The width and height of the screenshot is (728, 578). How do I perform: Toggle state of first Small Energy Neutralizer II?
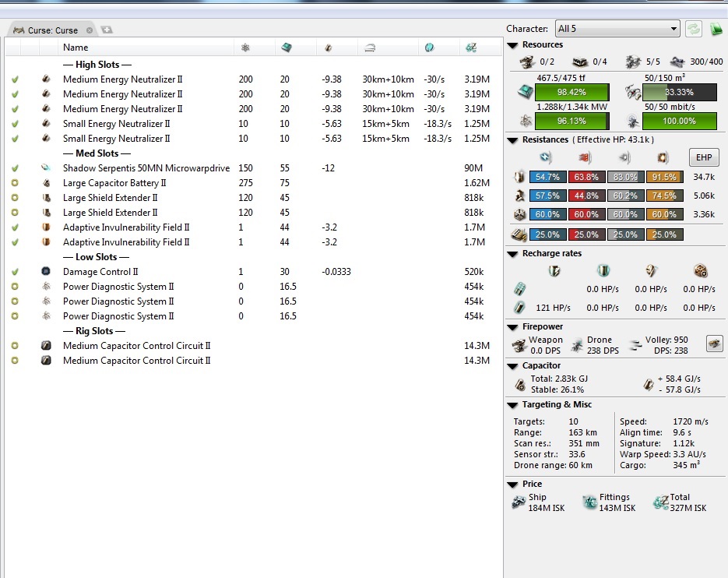[15, 124]
